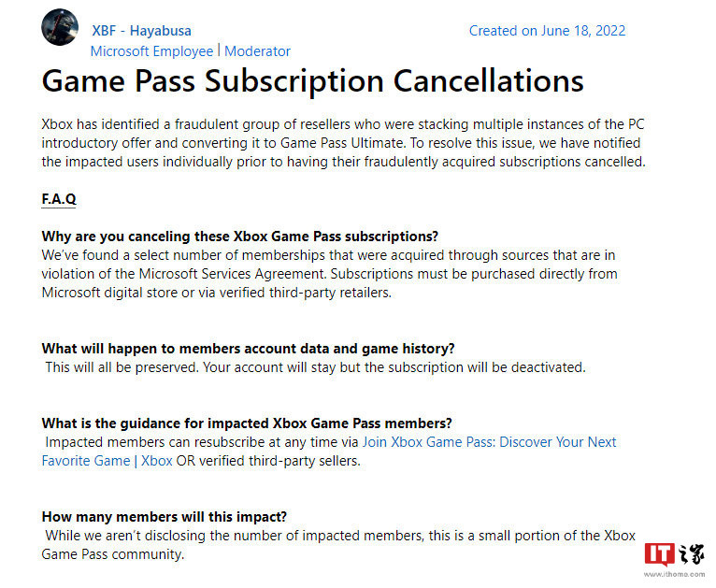Open the XBF - Hayabusa author profile name
716x588 pixels.
point(140,30)
